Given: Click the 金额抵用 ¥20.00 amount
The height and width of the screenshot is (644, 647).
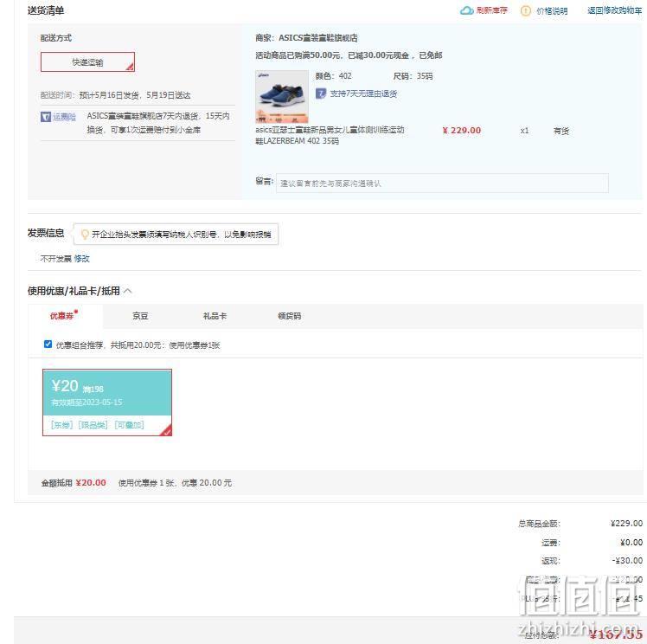Looking at the screenshot, I should click(x=91, y=483).
